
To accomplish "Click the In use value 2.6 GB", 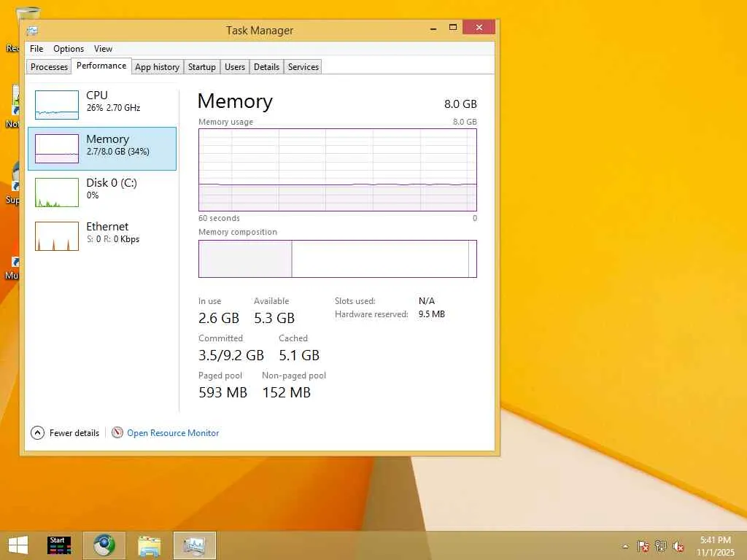I will 219,318.
